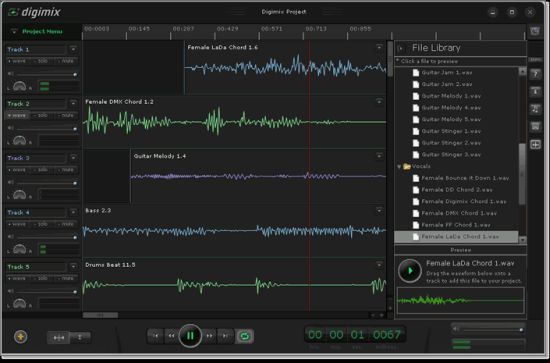Open the Track 2 options dropdown
550x363 pixels.
click(x=73, y=104)
